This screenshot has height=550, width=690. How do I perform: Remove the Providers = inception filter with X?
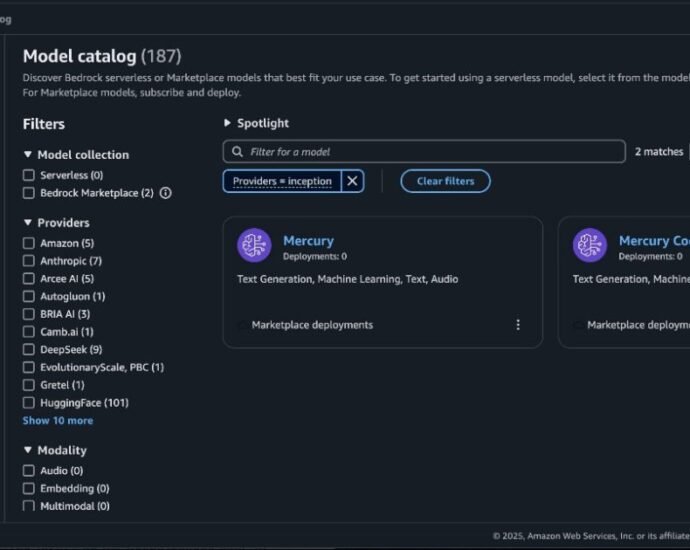click(352, 181)
